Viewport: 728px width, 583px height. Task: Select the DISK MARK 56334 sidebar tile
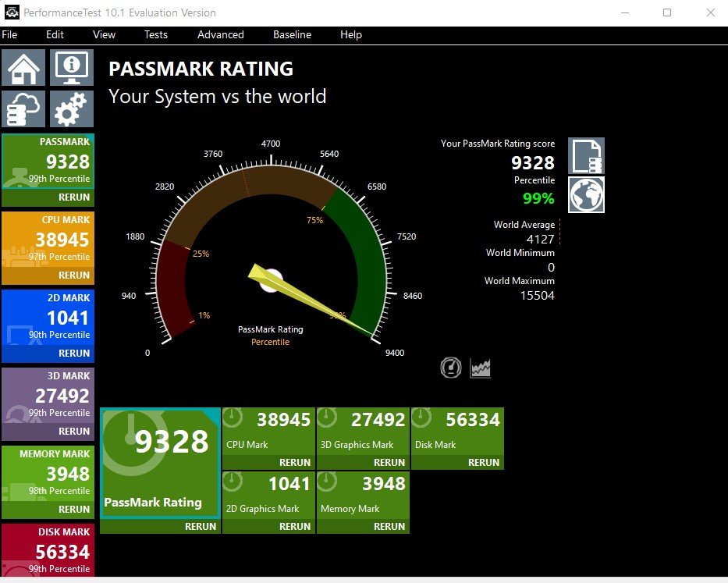pos(48,550)
